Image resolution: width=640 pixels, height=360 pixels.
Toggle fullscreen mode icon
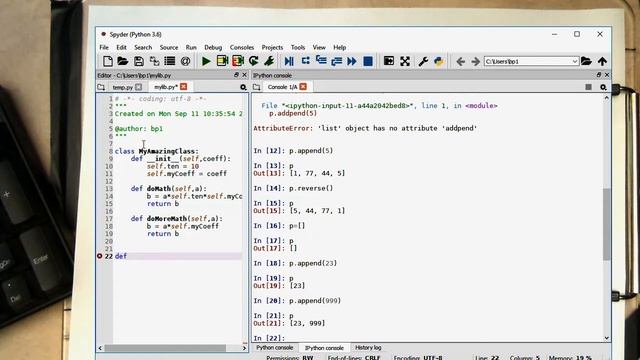click(x=405, y=61)
